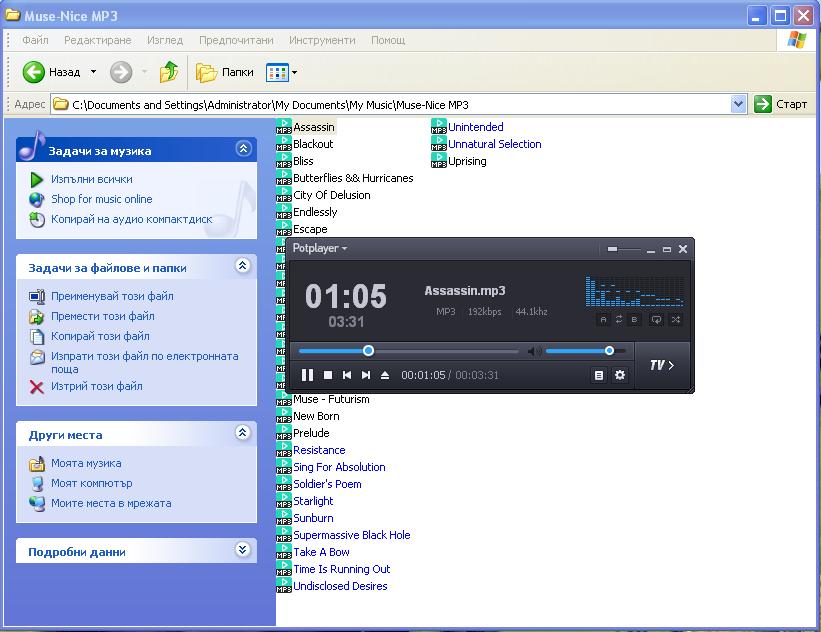Set A-B repeat point A in Potplayer
The height and width of the screenshot is (632, 821).
603,319
